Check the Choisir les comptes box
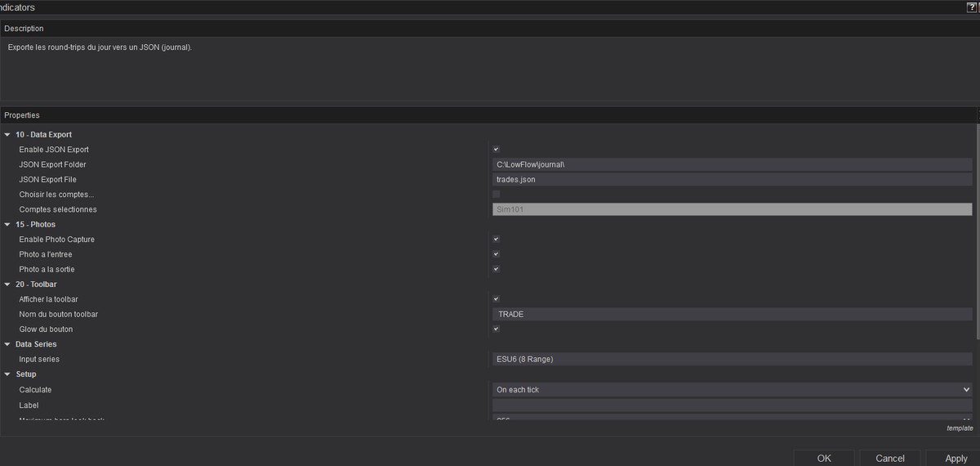Viewport: 980px width, 466px height. [x=496, y=195]
